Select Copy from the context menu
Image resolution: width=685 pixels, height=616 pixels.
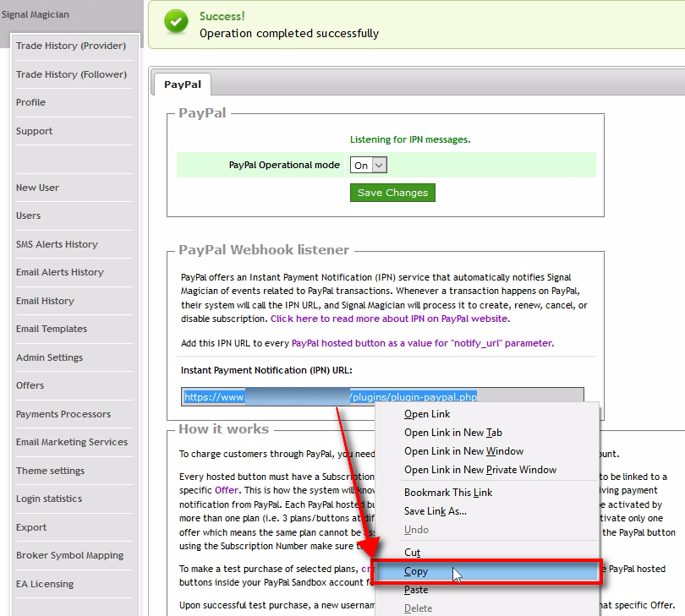(x=416, y=572)
